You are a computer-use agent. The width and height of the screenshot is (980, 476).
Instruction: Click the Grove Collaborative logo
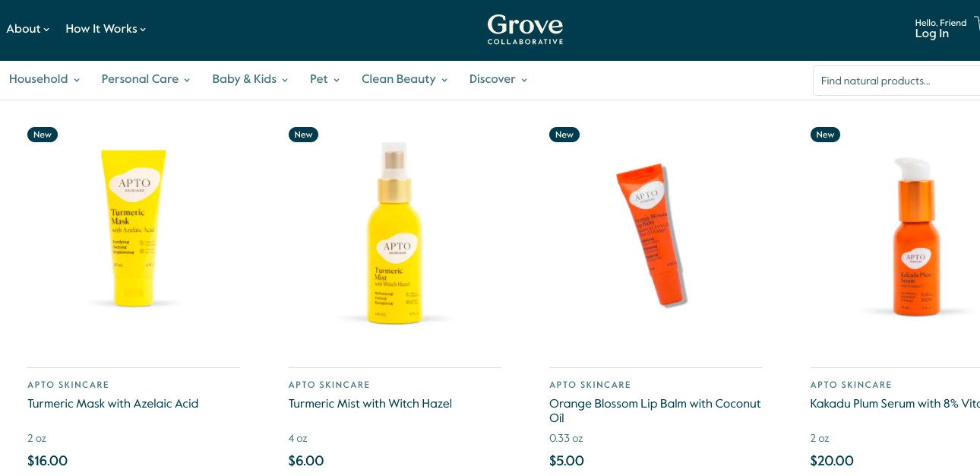point(525,30)
